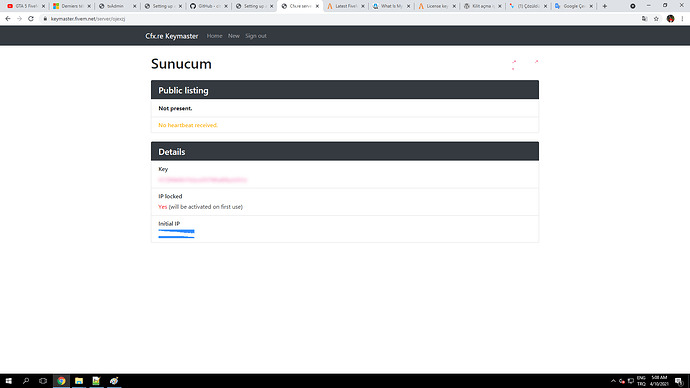This screenshot has width=690, height=388.
Task: Open taskbar search magnifier
Action: coord(26,381)
